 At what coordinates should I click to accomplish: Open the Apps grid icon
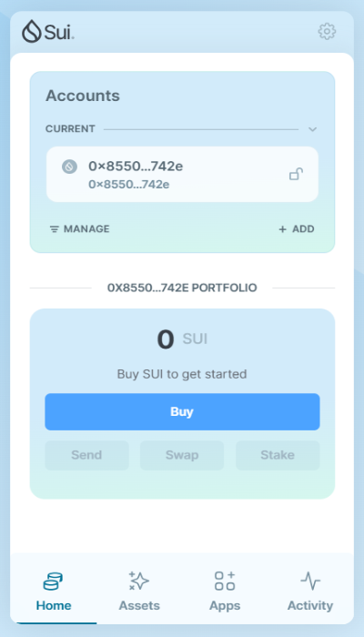coord(225,581)
